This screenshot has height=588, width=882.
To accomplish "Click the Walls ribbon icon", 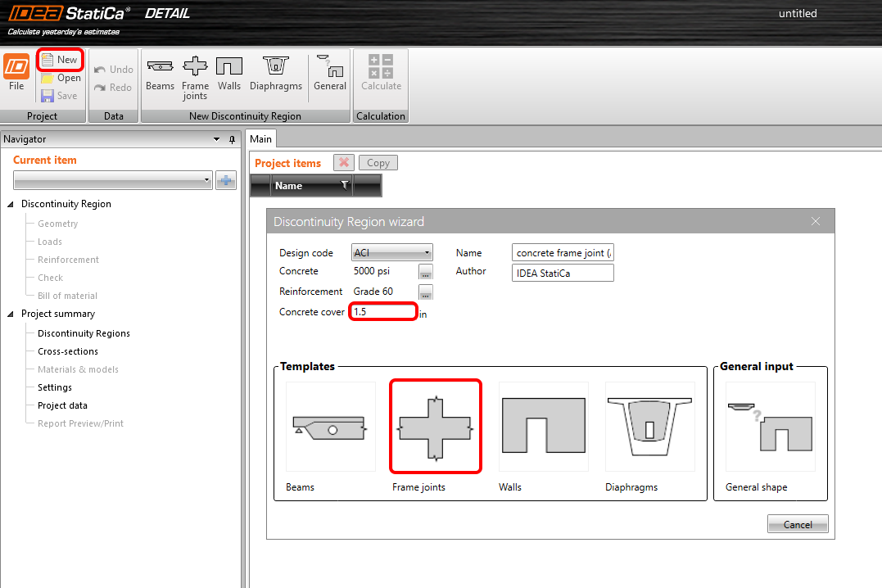I will point(229,74).
